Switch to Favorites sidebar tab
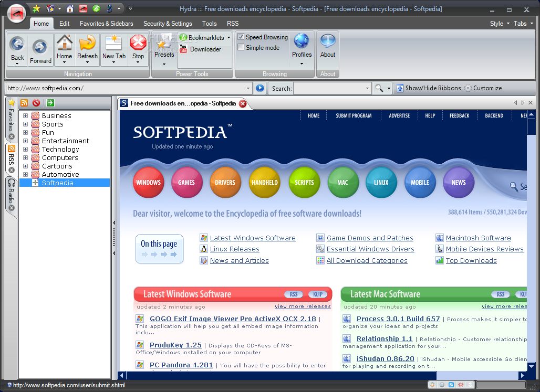Screen dimensions: 540x392 pyautogui.click(x=12, y=119)
